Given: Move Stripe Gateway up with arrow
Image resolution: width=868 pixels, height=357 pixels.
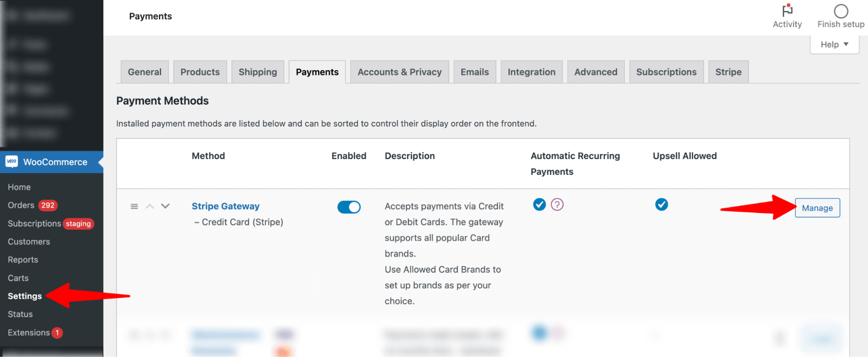Looking at the screenshot, I should coord(150,206).
